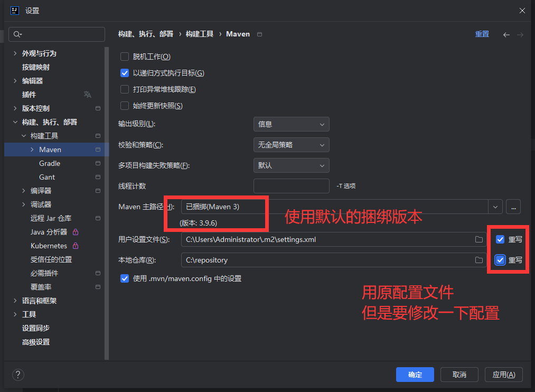The image size is (535, 392).
Task: Expand the Maven 主路径 version dropdown
Action: pyautogui.click(x=495, y=207)
